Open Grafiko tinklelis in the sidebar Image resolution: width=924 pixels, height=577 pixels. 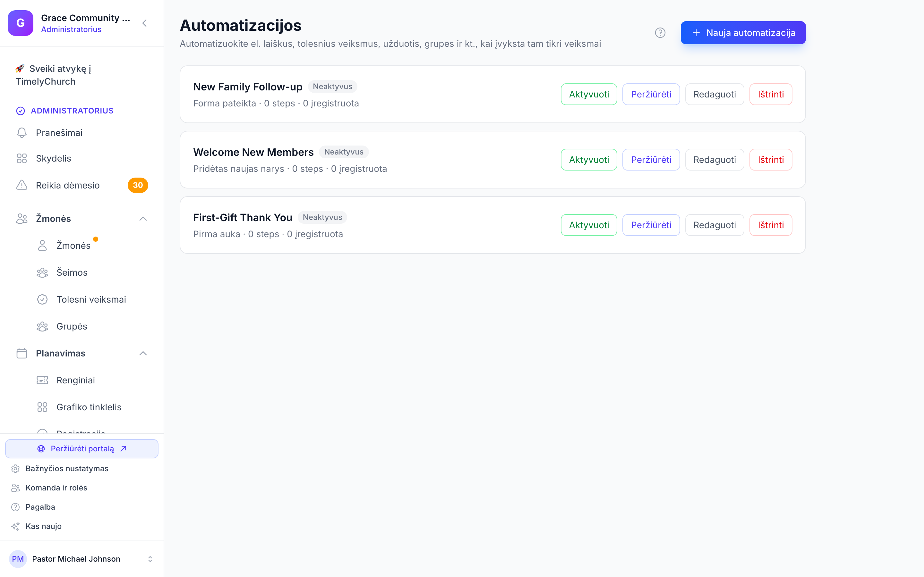(89, 407)
